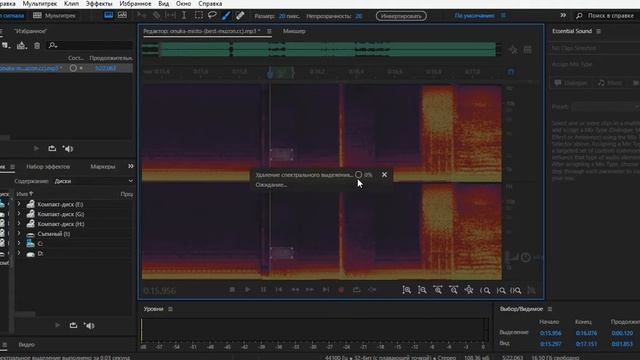Screen dimensions: 640x360
Task: Expand hidden workspaces with double chevron
Action: pos(563,15)
